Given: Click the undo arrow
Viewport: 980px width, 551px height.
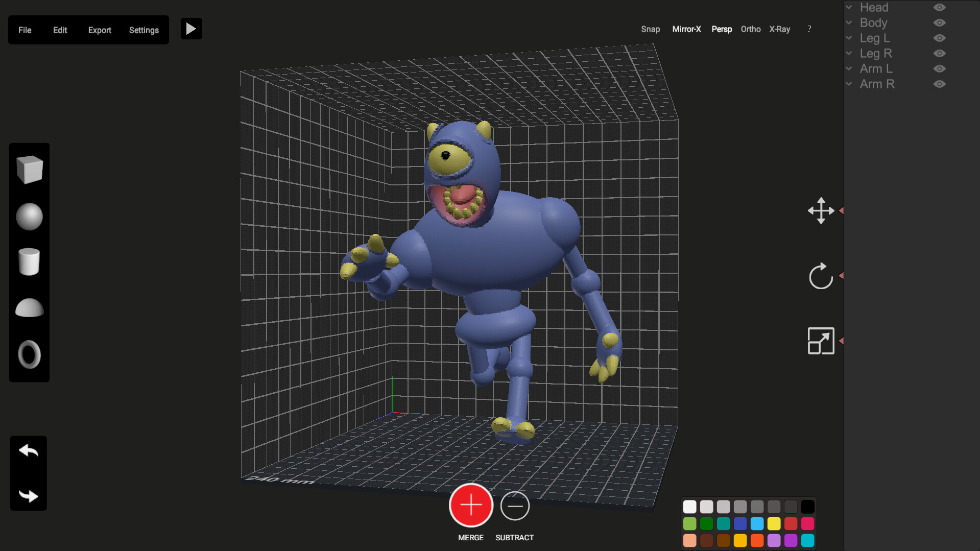Looking at the screenshot, I should (x=28, y=450).
